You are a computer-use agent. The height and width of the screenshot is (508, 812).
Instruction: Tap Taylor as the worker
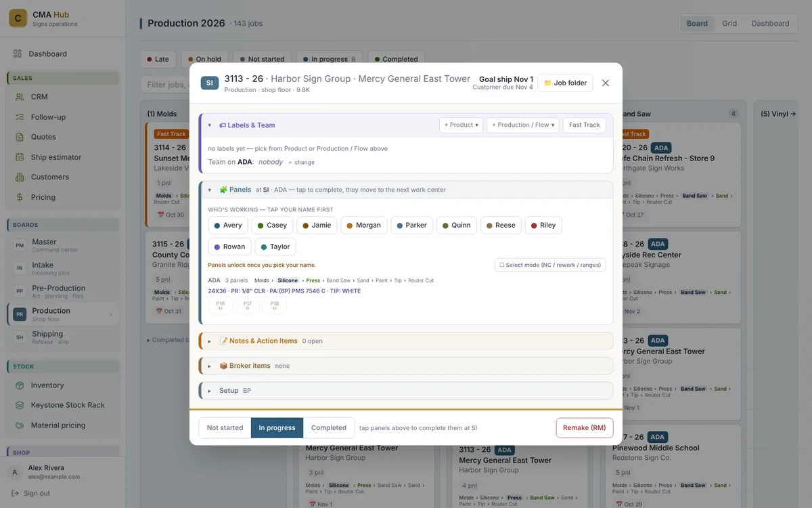click(x=275, y=247)
